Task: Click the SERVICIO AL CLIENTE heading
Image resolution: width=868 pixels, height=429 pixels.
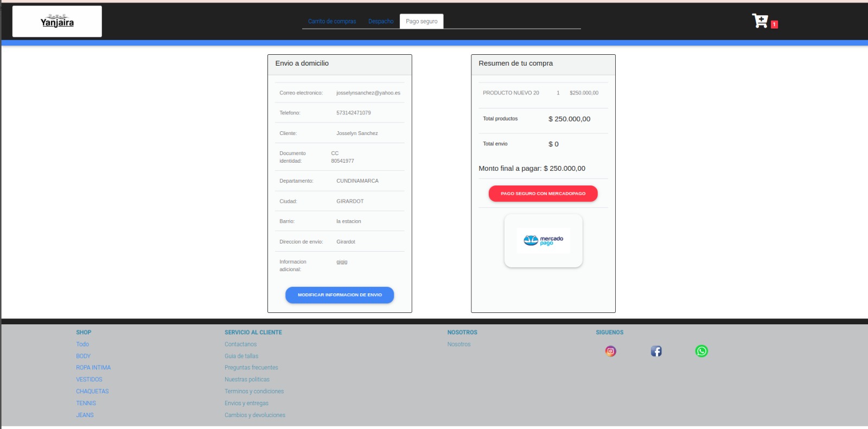Action: point(253,332)
